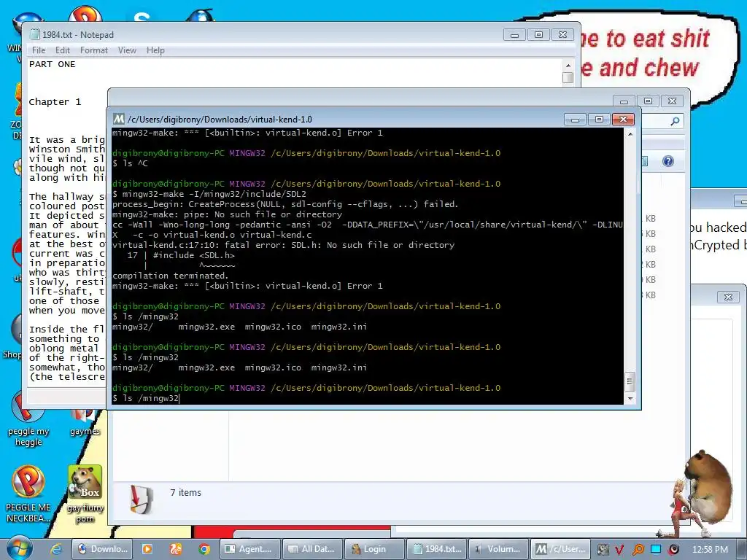747x560 pixels.
Task: Maximize the 1984.txt Notepad window
Action: (x=538, y=35)
